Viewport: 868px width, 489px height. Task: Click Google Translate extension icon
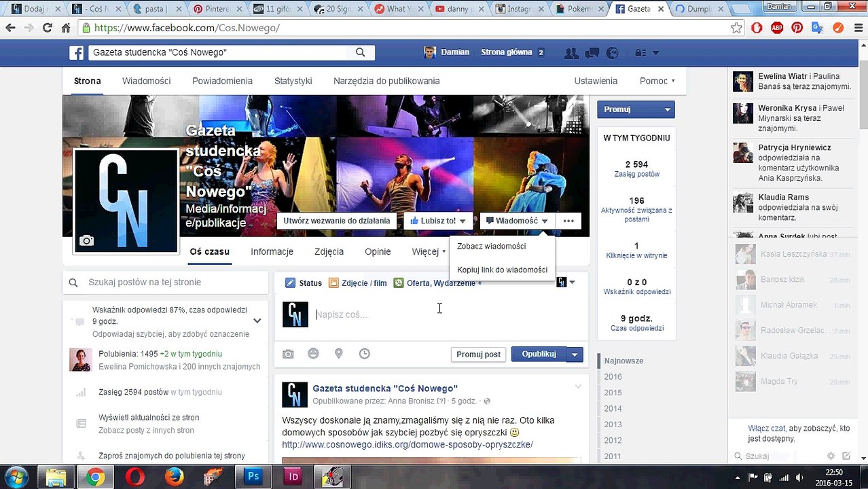(817, 28)
